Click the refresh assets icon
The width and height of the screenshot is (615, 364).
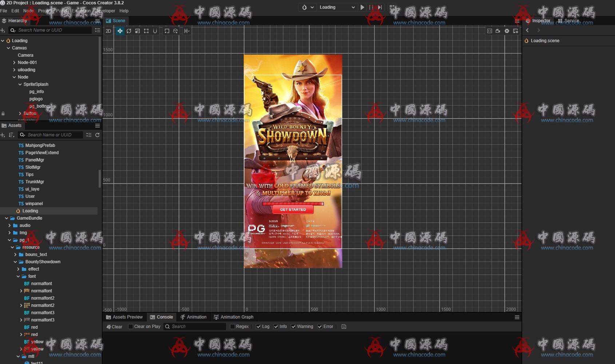tap(98, 135)
